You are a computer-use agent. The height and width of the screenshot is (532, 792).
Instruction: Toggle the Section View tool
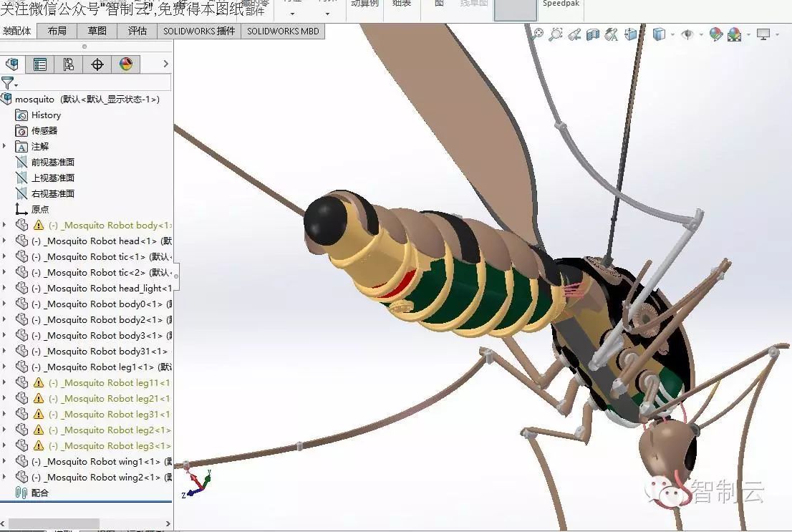[593, 34]
